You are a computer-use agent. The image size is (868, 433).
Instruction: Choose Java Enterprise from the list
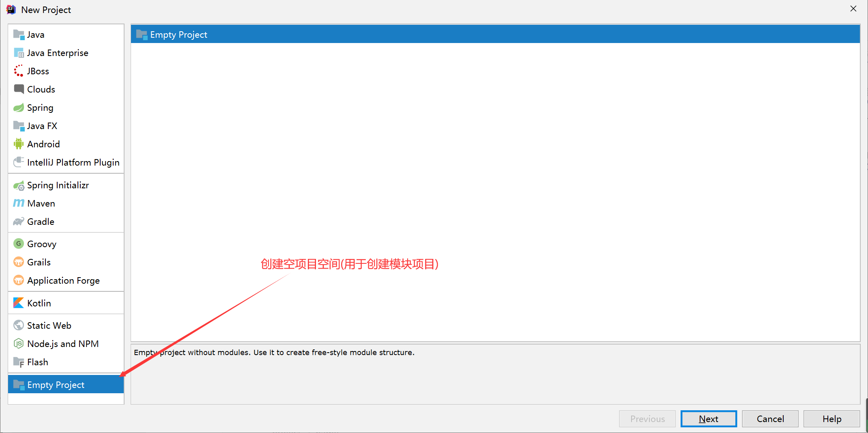58,53
